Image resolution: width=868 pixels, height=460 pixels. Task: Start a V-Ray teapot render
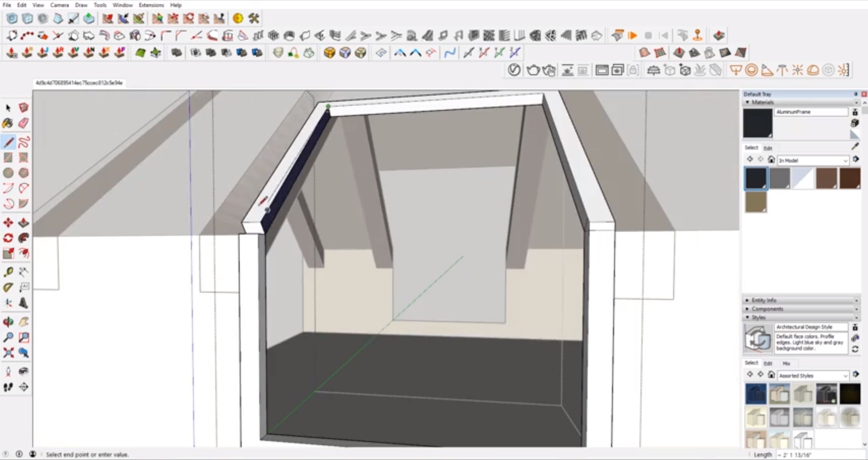click(533, 70)
